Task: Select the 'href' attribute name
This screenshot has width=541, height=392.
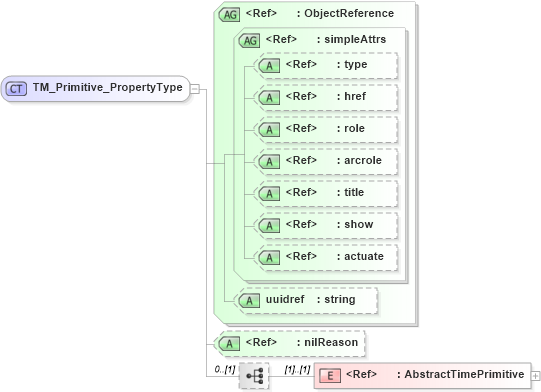Action: coord(355,96)
